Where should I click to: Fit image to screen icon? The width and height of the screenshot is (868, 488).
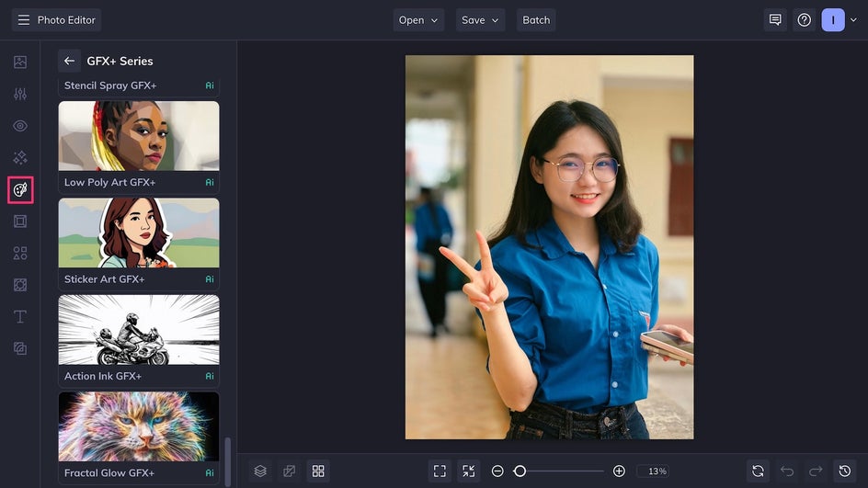point(440,471)
